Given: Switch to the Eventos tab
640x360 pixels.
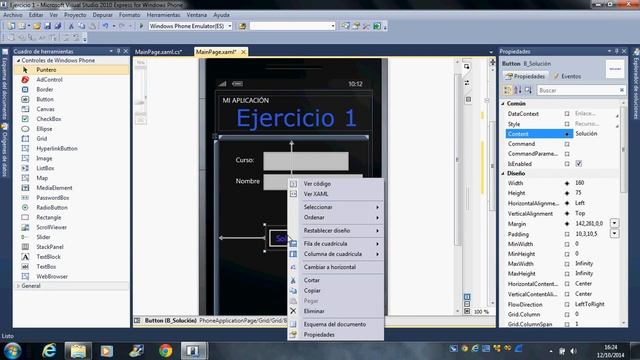Looking at the screenshot, I should [567, 76].
